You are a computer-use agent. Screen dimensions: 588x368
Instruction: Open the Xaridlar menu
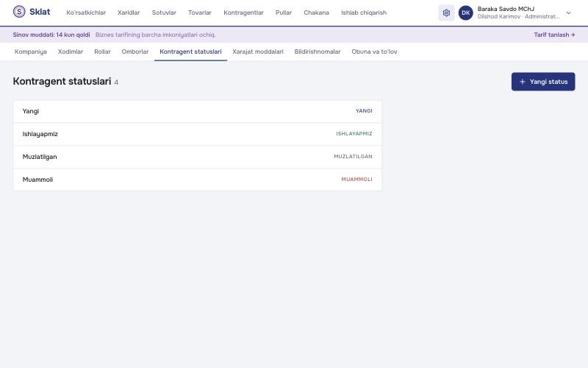(x=129, y=13)
